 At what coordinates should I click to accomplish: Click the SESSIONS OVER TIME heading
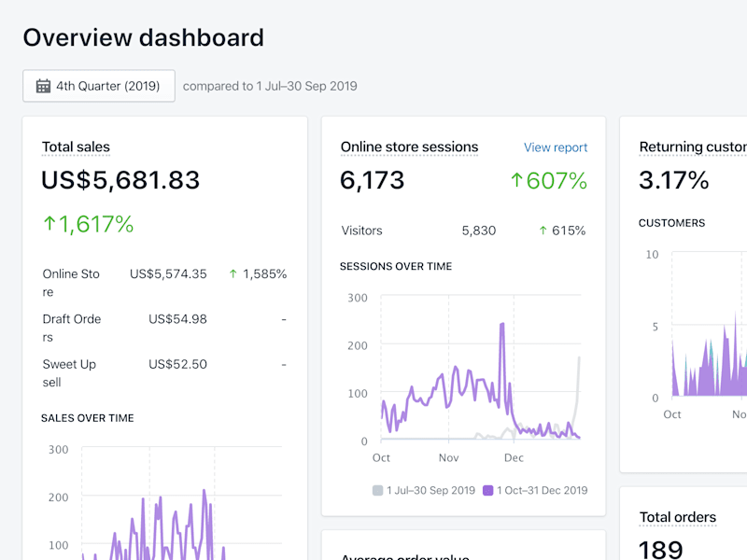pos(396,266)
